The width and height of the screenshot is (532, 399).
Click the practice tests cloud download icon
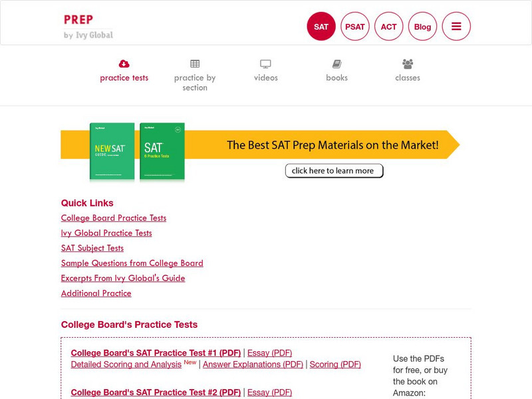click(x=124, y=64)
